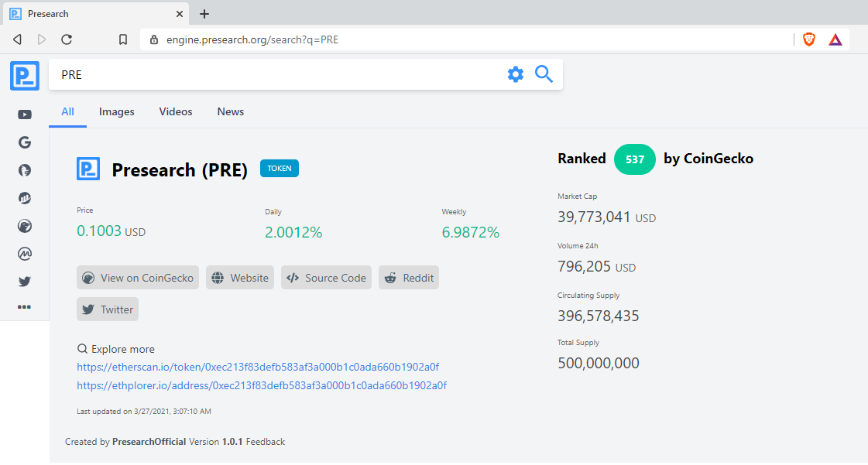Open the Reddit button
868x465 pixels.
[x=409, y=278]
